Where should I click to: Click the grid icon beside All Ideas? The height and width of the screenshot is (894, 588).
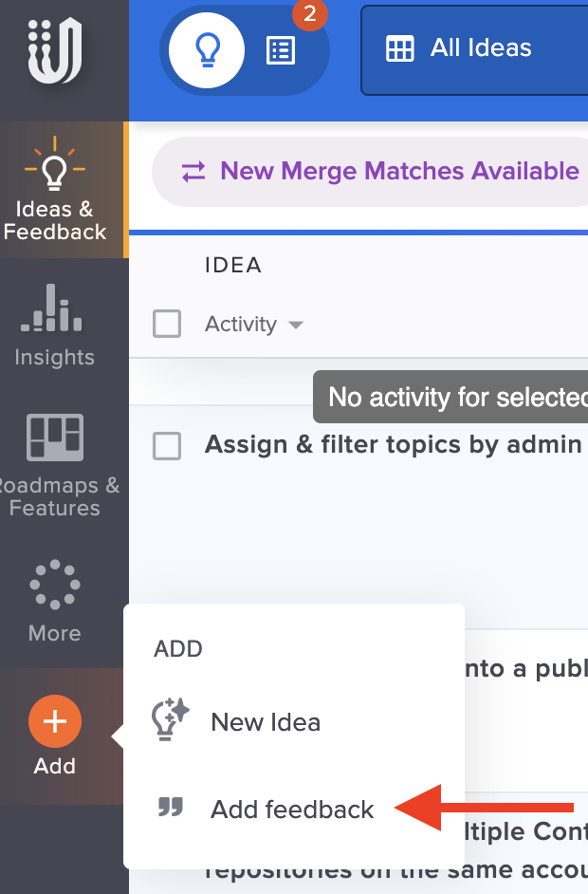[x=400, y=48]
